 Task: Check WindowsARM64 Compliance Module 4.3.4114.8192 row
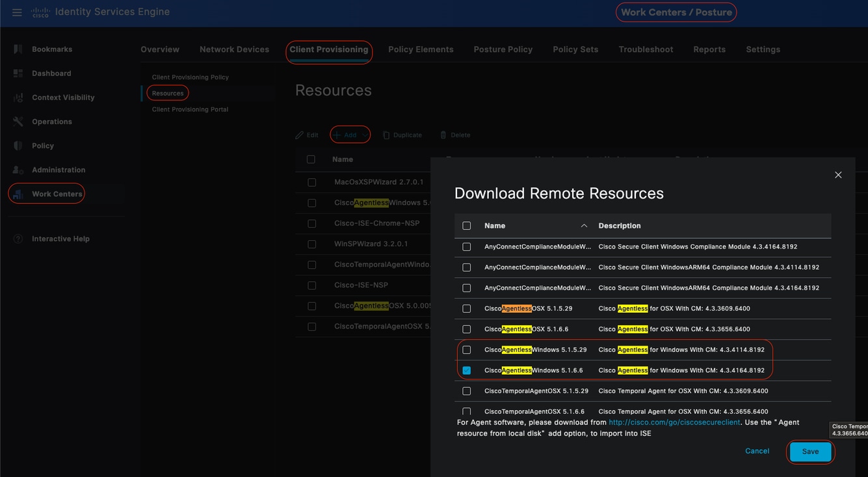(466, 267)
